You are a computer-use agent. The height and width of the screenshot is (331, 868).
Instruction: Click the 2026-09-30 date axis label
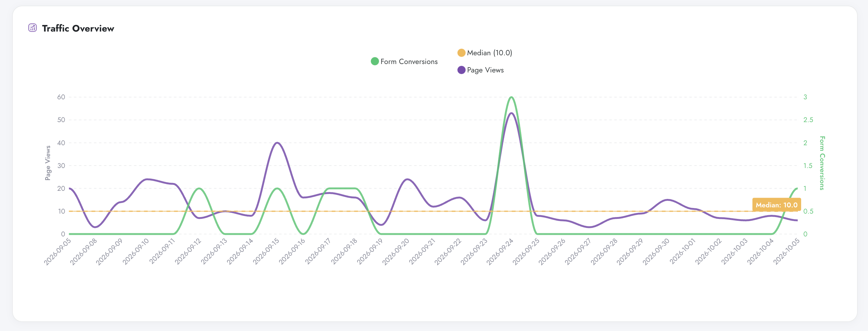656,251
